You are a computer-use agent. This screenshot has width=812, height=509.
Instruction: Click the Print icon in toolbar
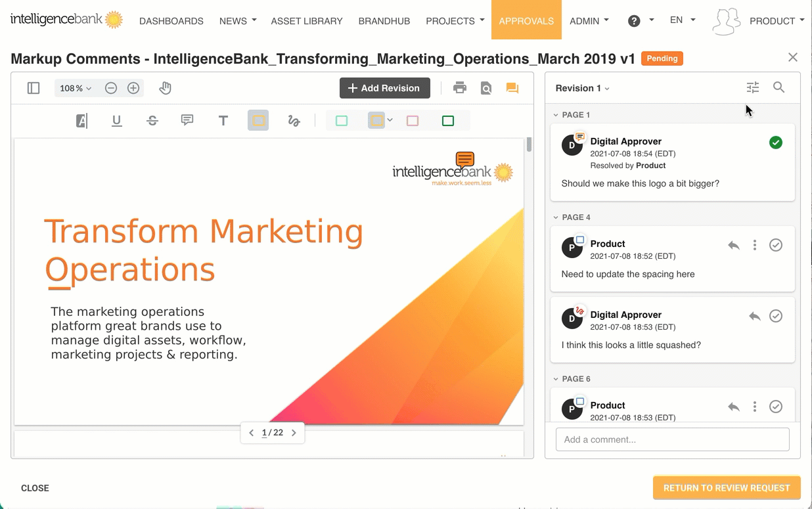tap(460, 88)
